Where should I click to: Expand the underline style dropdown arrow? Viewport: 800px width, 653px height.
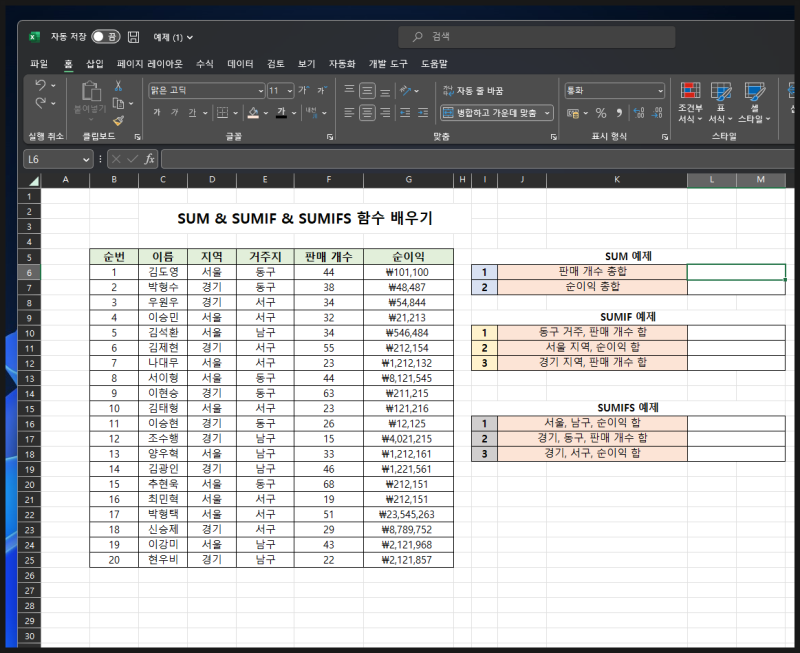[205, 113]
